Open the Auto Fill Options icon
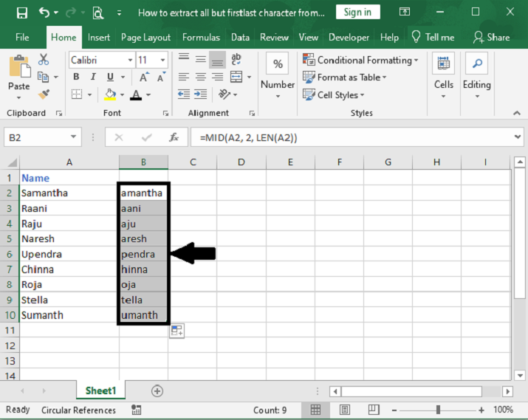 [x=176, y=331]
